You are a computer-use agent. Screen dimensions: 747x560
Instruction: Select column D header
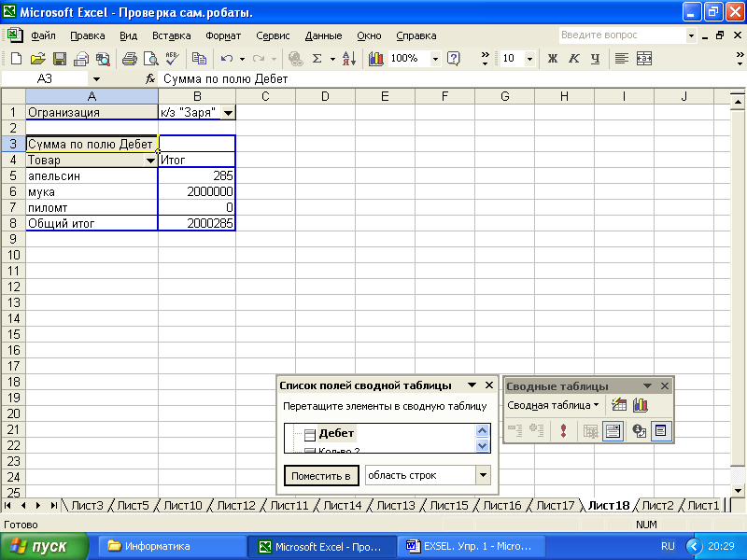coord(325,97)
